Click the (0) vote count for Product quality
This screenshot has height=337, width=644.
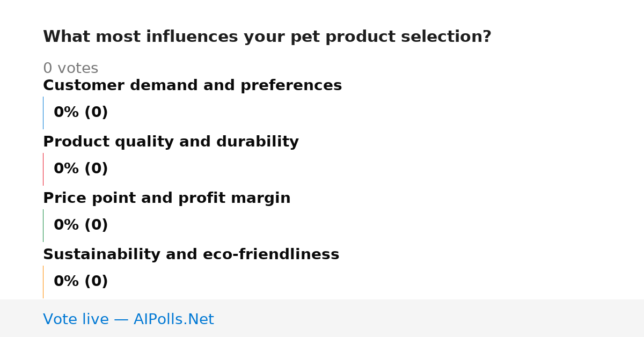(96, 169)
